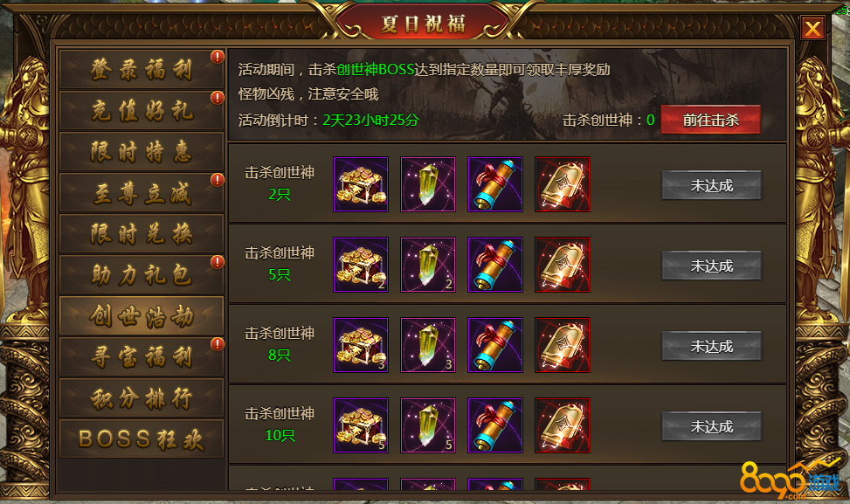Open the 限时兑换 tab
Screen dimensions: 850x504
142,233
